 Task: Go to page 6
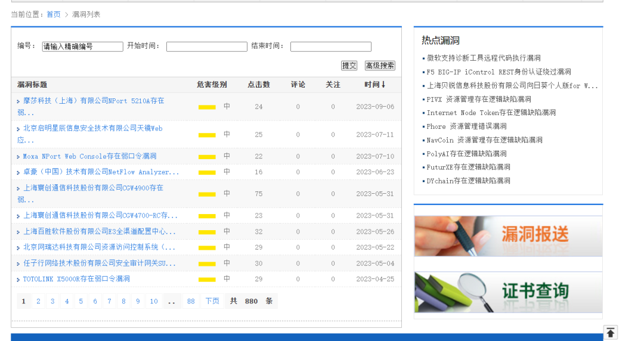[95, 301]
